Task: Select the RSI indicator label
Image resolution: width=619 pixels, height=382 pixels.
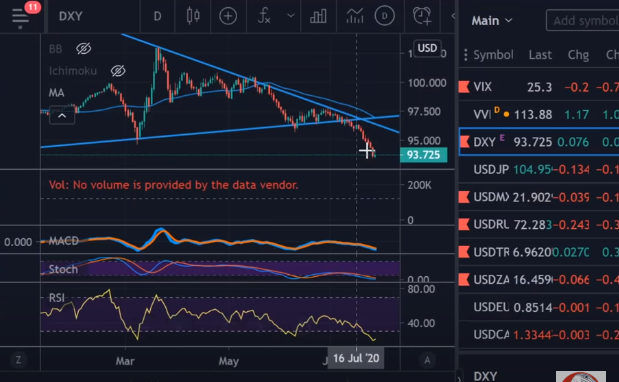Action: click(x=57, y=298)
